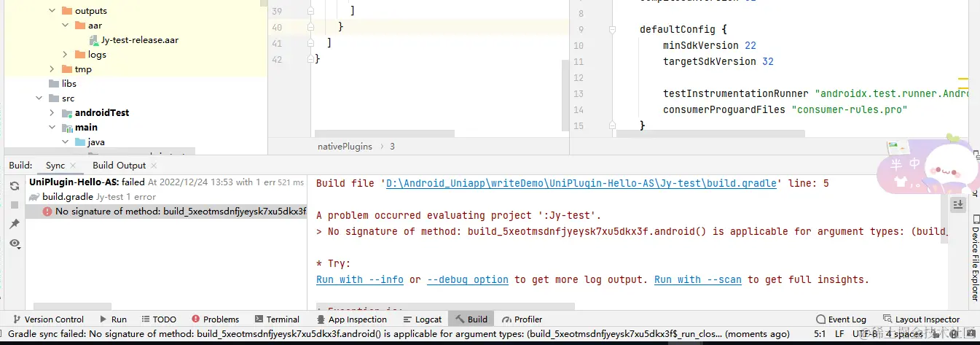Open the Profiler tool window
This screenshot has height=345, width=980.
tap(522, 319)
